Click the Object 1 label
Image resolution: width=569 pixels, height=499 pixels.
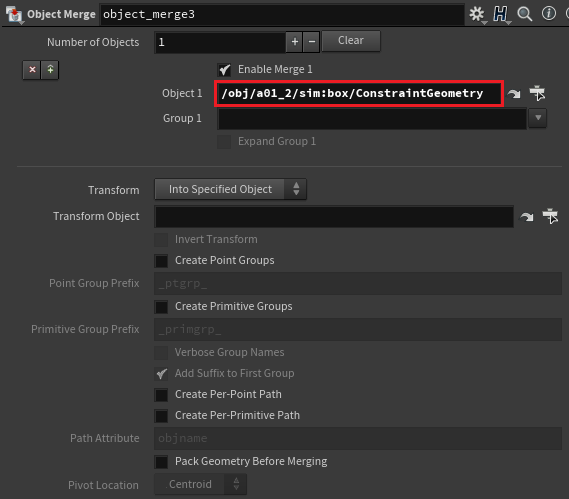182,94
